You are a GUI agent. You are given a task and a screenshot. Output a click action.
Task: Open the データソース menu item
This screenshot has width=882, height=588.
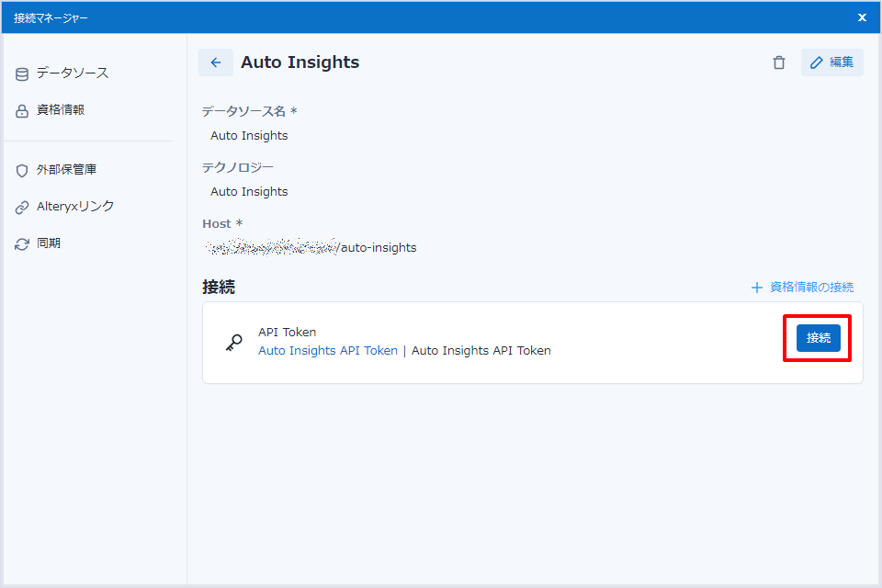[x=72, y=73]
